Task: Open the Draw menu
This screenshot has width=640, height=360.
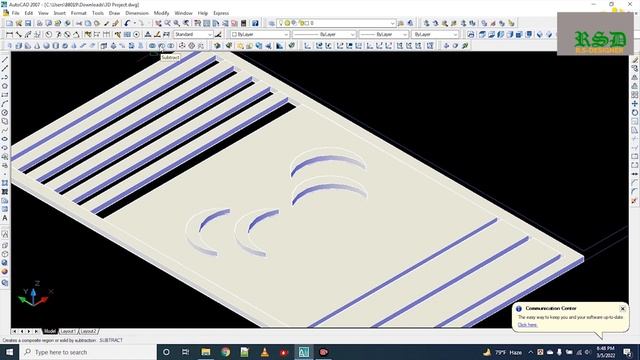Action: (x=114, y=13)
